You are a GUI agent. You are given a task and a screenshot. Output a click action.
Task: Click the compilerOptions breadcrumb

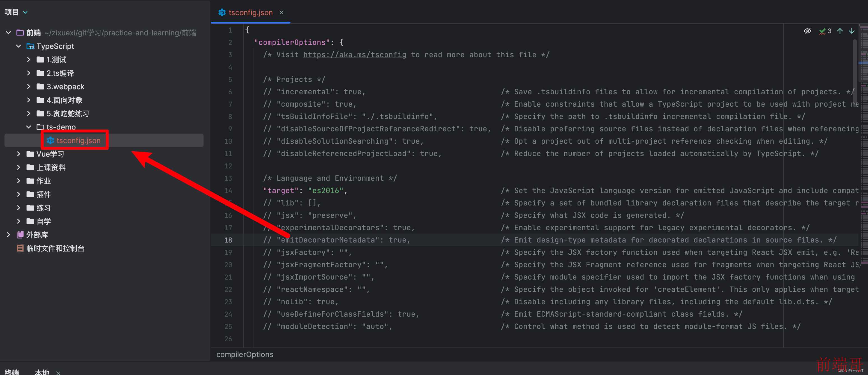(x=245, y=355)
